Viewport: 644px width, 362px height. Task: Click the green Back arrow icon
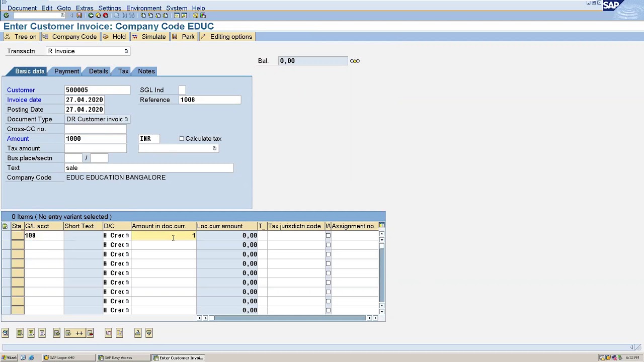[x=91, y=15]
